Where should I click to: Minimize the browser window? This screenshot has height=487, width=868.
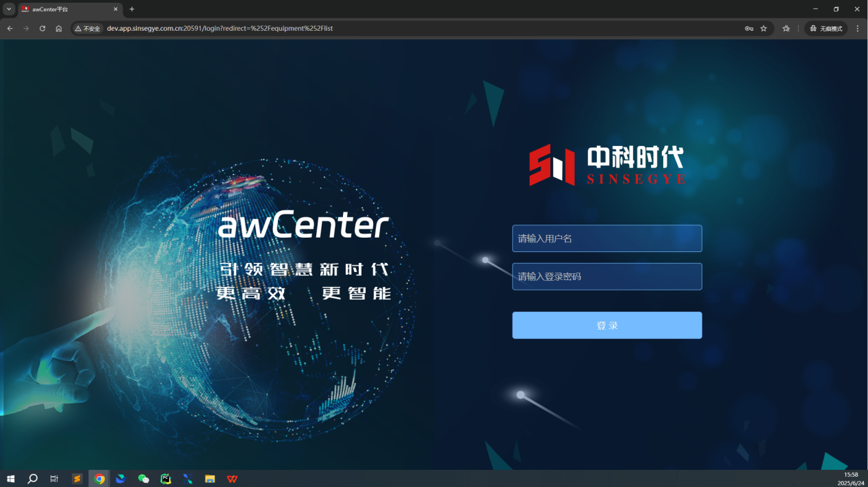[x=815, y=9]
